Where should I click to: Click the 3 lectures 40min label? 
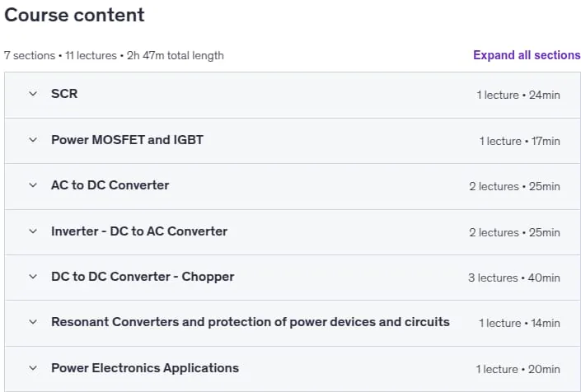514,278
